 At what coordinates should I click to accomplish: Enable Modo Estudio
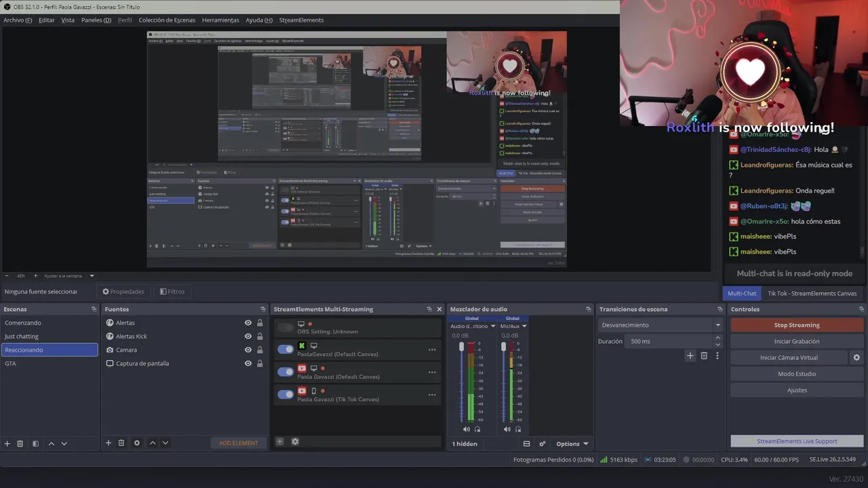[x=797, y=373]
